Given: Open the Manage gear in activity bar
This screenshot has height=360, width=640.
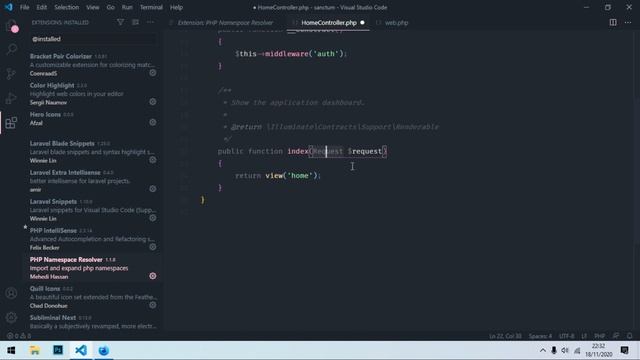Looking at the screenshot, I should coord(11,317).
